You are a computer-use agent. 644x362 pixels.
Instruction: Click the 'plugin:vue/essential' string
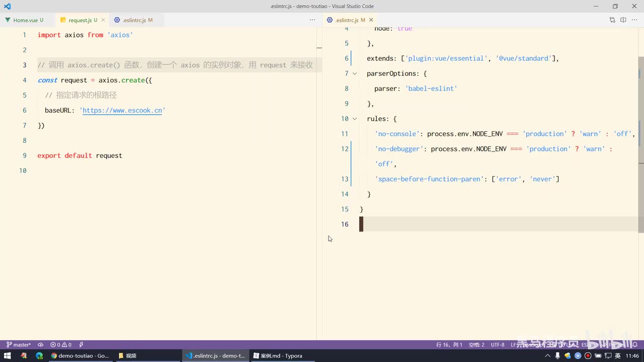point(446,58)
